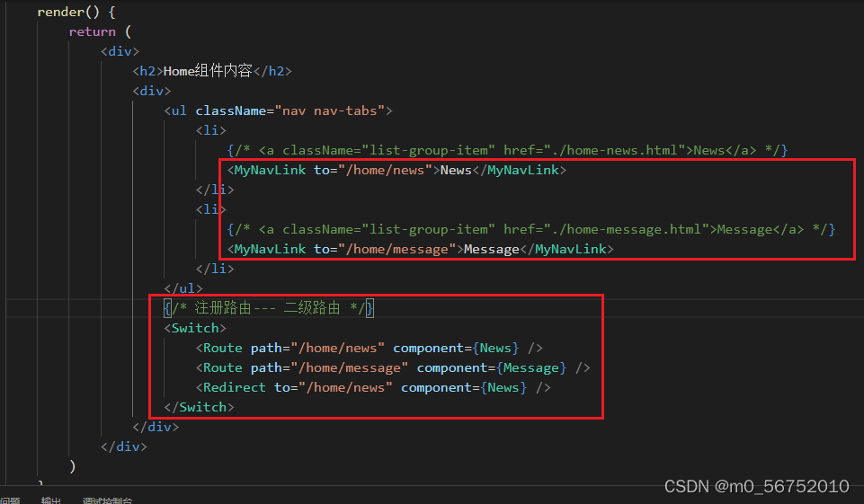Click the commented anchor with home-message.html href
The width and height of the screenshot is (864, 504).
(x=531, y=230)
